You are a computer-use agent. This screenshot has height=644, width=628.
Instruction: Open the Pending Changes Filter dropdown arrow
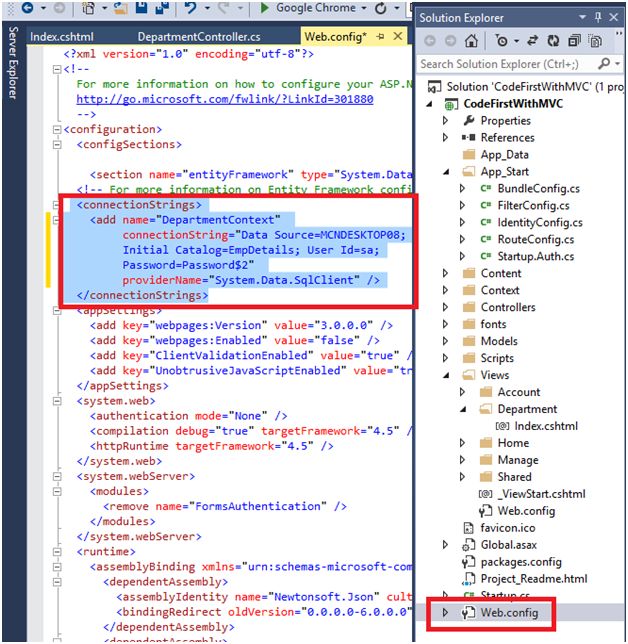click(516, 41)
